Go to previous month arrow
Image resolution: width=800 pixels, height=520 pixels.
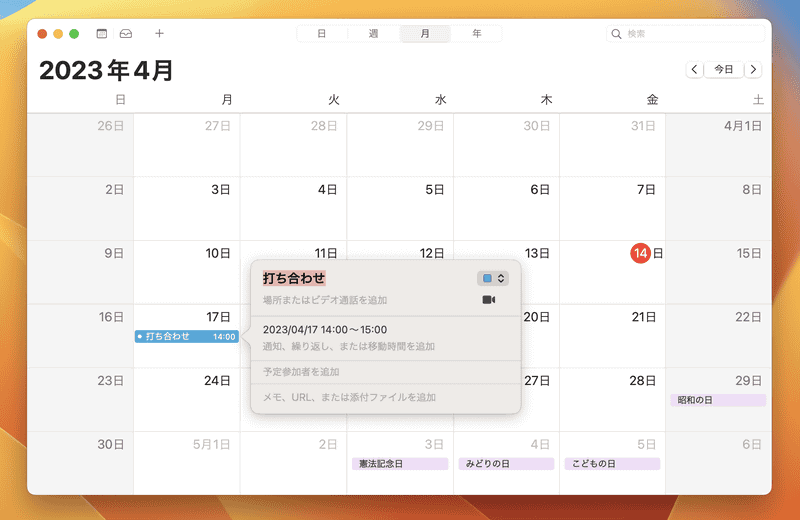(x=694, y=69)
